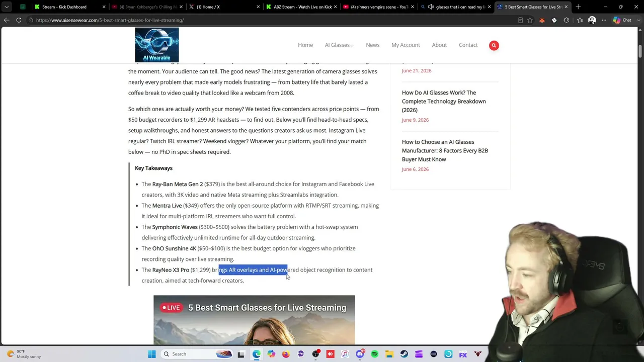Click the '5 Best Smart Glasses for Live Streaming' image
The width and height of the screenshot is (644, 362).
[254, 320]
